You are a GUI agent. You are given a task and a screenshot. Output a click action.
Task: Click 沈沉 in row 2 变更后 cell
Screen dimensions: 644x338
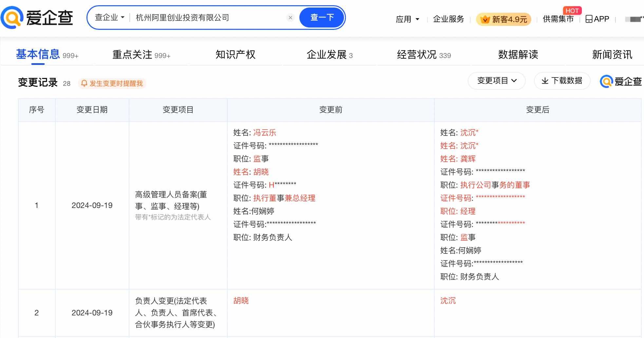[448, 301]
